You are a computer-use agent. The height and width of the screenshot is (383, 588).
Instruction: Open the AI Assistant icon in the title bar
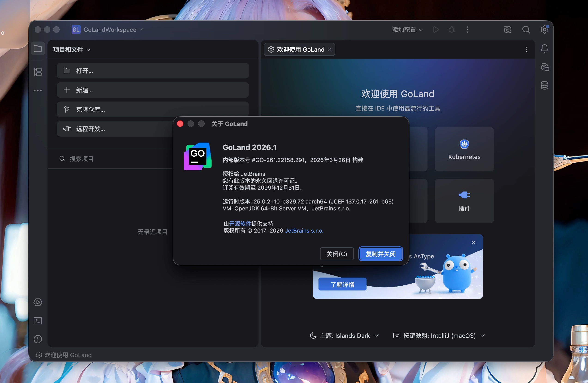pos(507,29)
